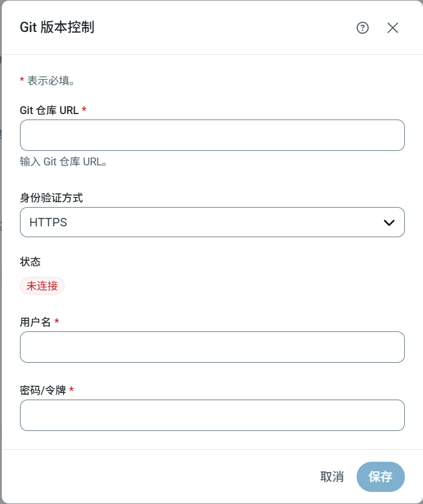The height and width of the screenshot is (504, 423).
Task: Click the 状态 label
Action: point(30,261)
